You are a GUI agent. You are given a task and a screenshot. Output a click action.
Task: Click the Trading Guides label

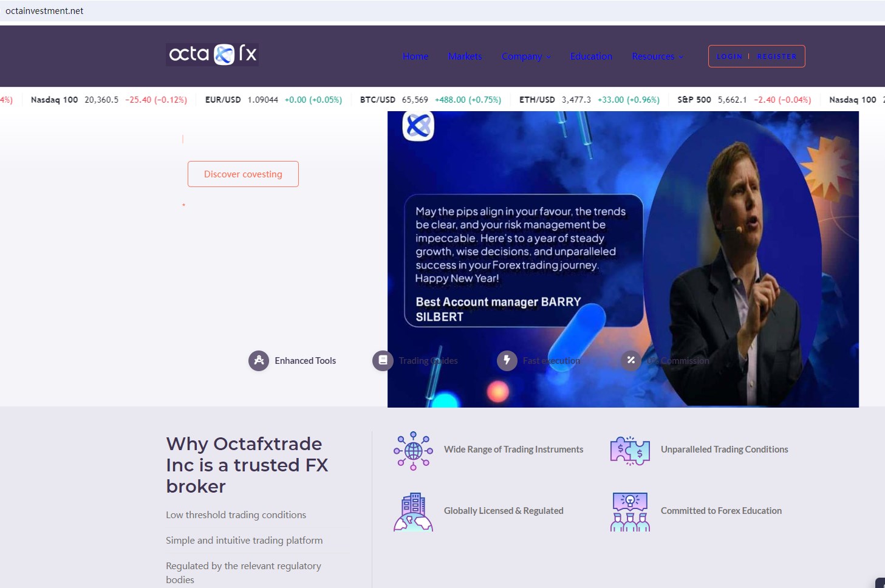pos(428,361)
